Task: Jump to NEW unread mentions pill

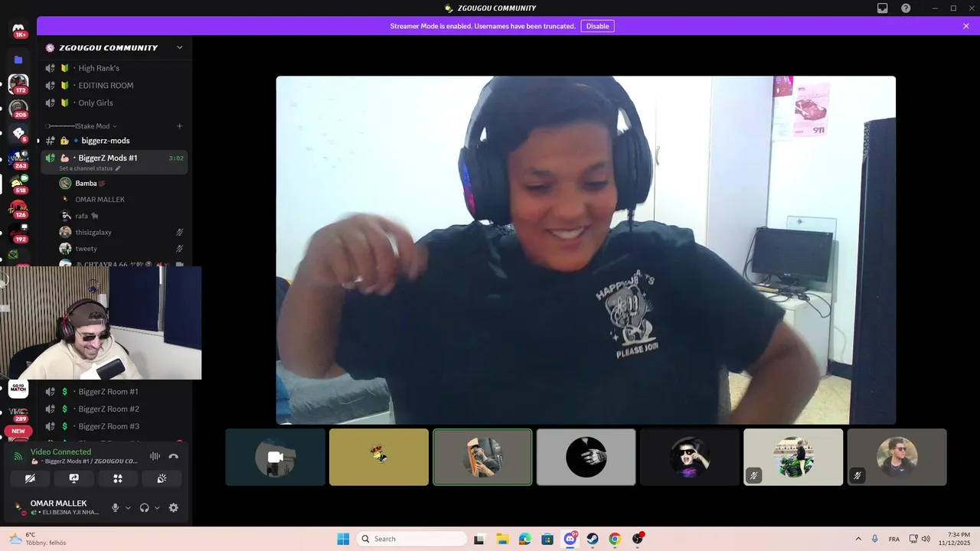Action: pos(18,431)
